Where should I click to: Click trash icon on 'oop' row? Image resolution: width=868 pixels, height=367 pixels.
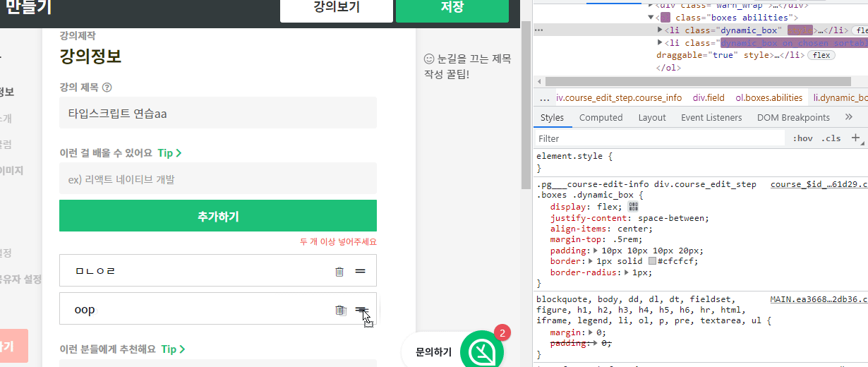[x=340, y=310]
